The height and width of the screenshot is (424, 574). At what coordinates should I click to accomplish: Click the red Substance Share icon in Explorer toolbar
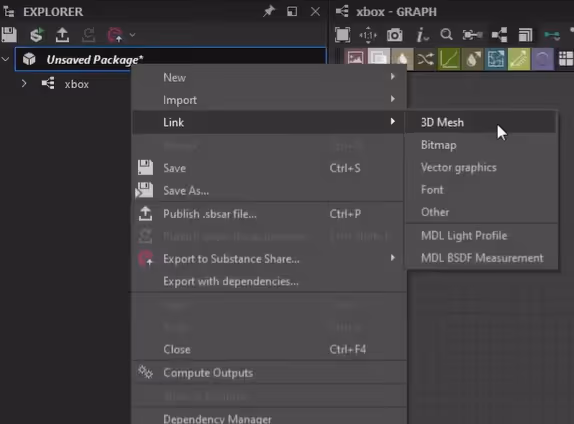tap(115, 35)
